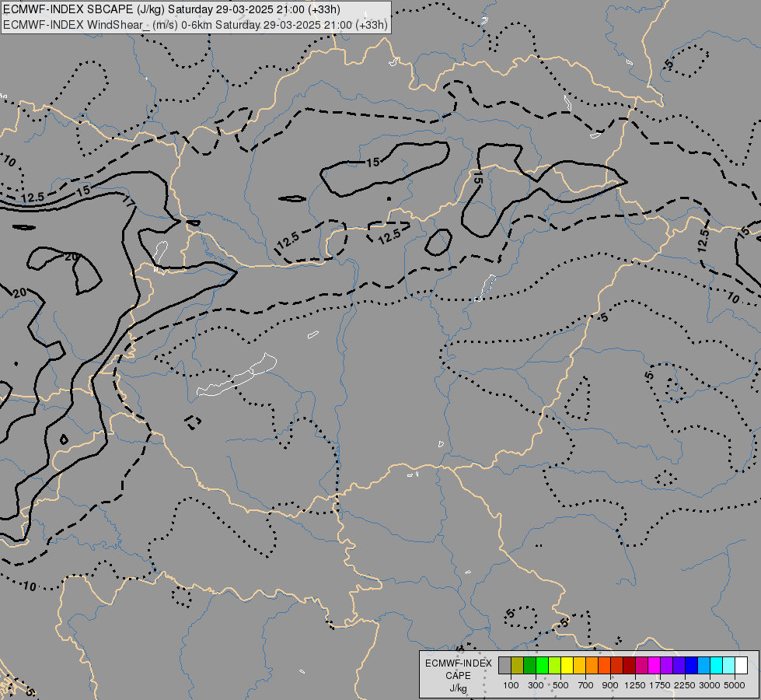761x700 pixels.
Task: Click the legend value 300
Action: [536, 685]
